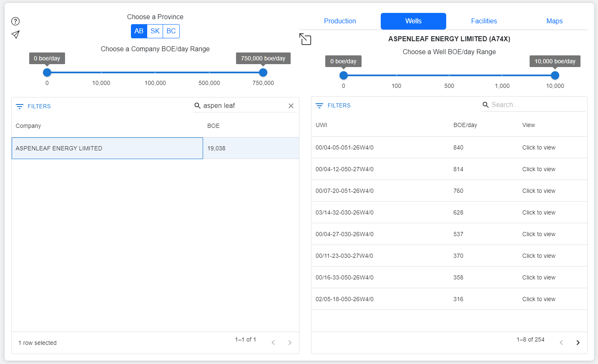Select the ASPENLEAF ENERGY LIMITED row
The image size is (598, 364).
pyautogui.click(x=155, y=148)
